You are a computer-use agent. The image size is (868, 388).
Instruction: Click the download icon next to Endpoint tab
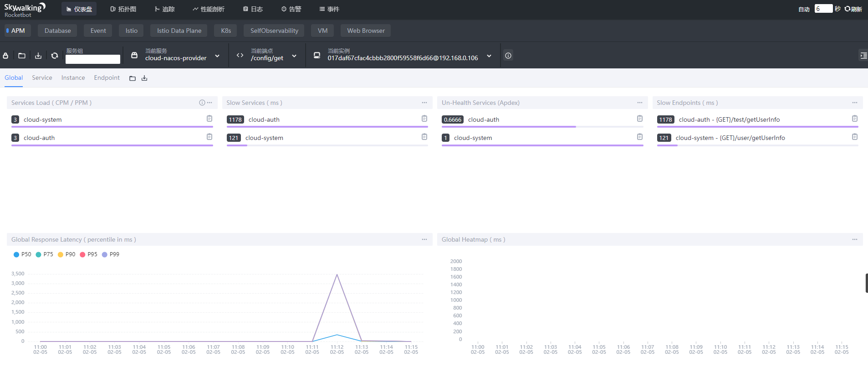pos(144,78)
